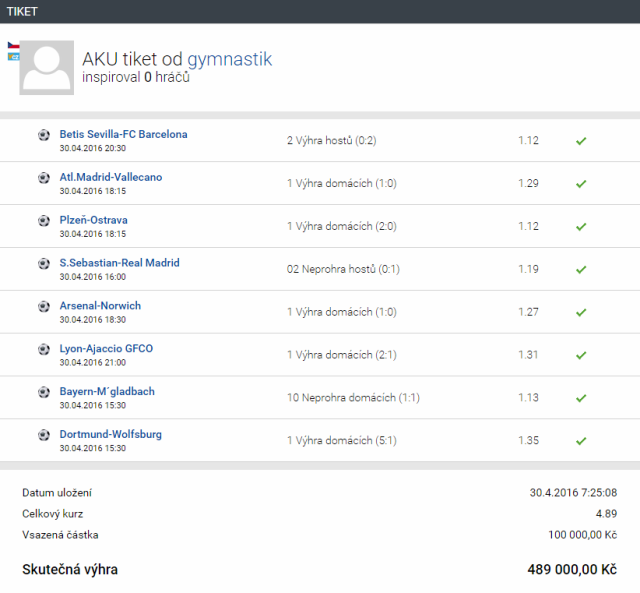This screenshot has width=640, height=593.
Task: Click the green checkmark on the Bayern-M´gladbach row
Action: coord(581,398)
